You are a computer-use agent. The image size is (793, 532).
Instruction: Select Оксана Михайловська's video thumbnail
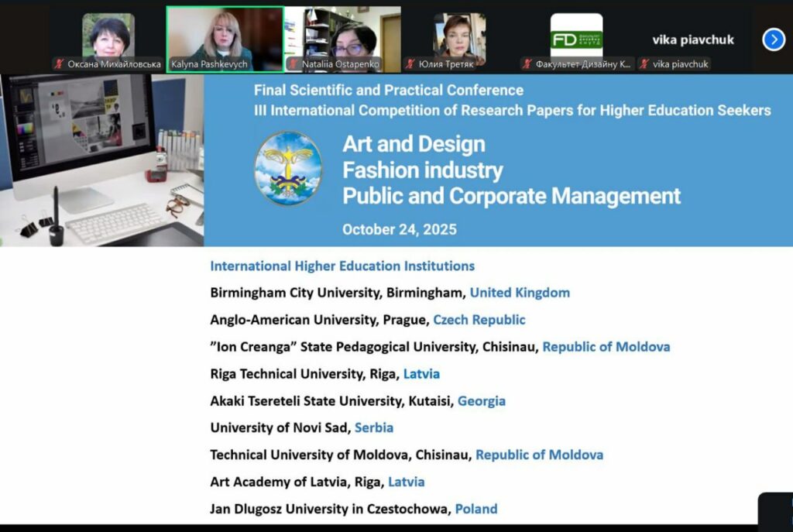(x=108, y=35)
